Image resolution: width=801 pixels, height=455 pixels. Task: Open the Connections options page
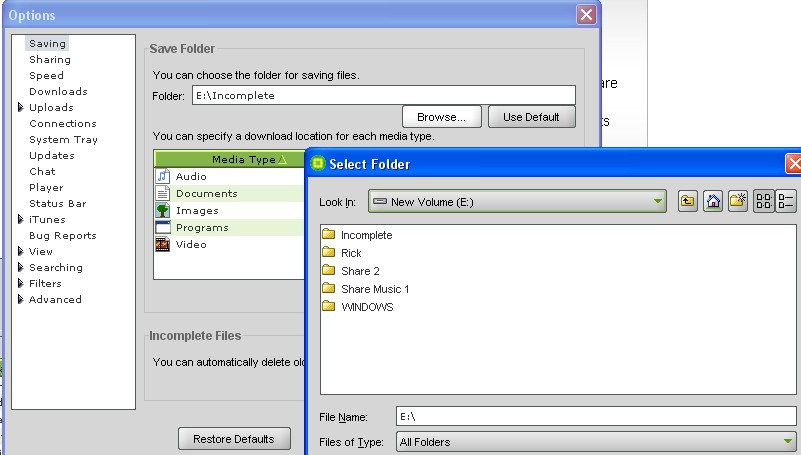pyautogui.click(x=63, y=123)
